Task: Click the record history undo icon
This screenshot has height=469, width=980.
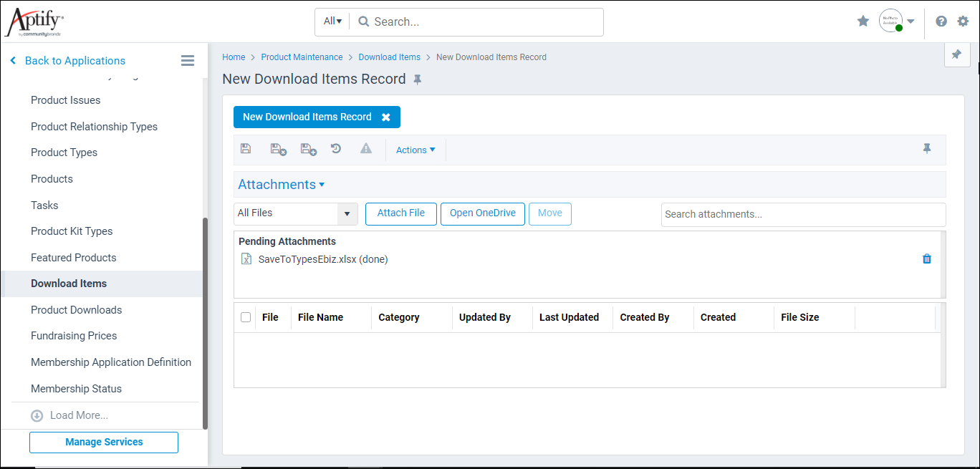Action: 336,148
